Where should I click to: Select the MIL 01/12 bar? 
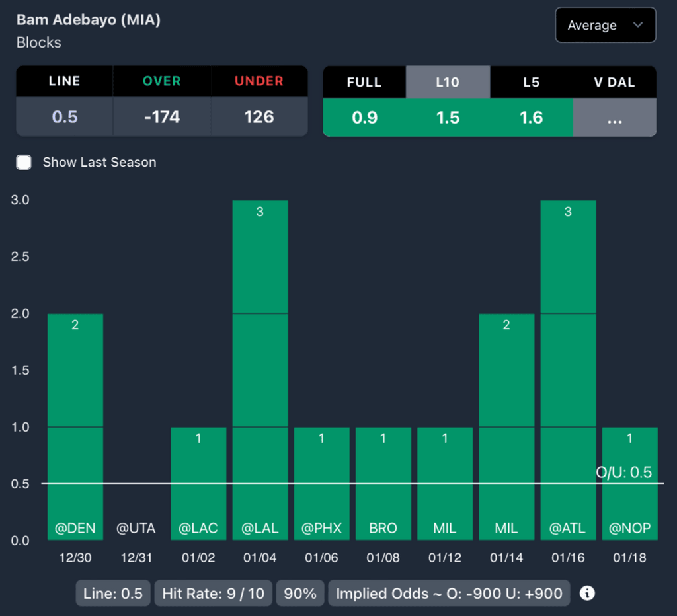(x=445, y=483)
